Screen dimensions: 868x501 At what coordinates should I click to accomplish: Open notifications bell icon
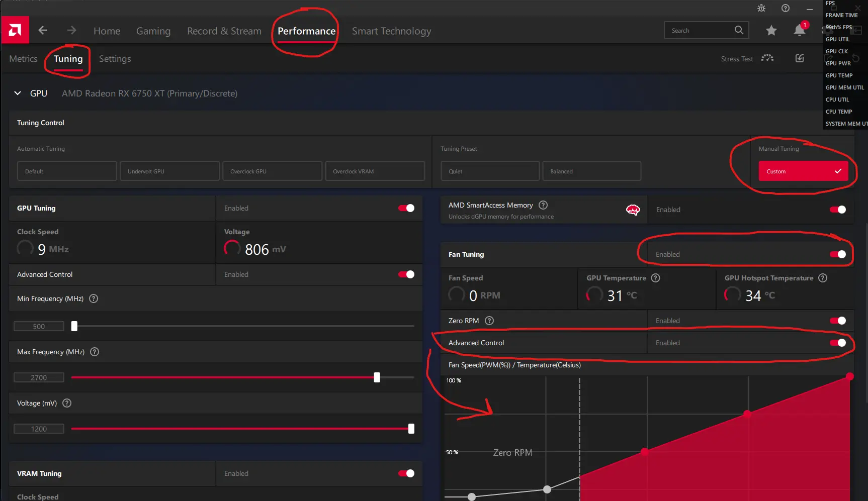[800, 30]
